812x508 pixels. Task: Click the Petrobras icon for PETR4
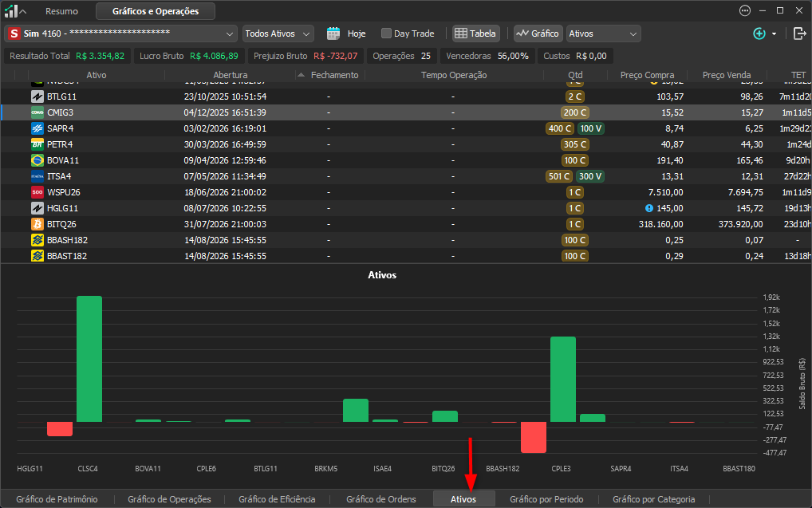coord(37,144)
